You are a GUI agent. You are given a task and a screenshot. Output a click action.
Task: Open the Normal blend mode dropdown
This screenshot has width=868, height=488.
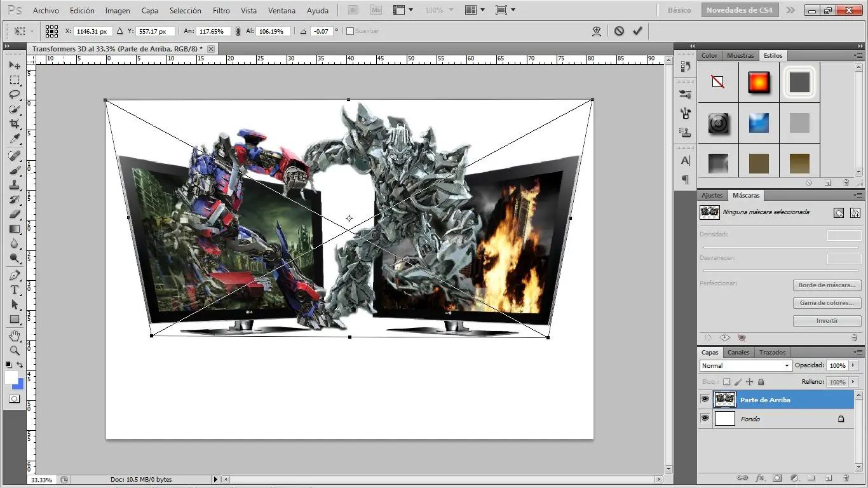click(x=745, y=365)
